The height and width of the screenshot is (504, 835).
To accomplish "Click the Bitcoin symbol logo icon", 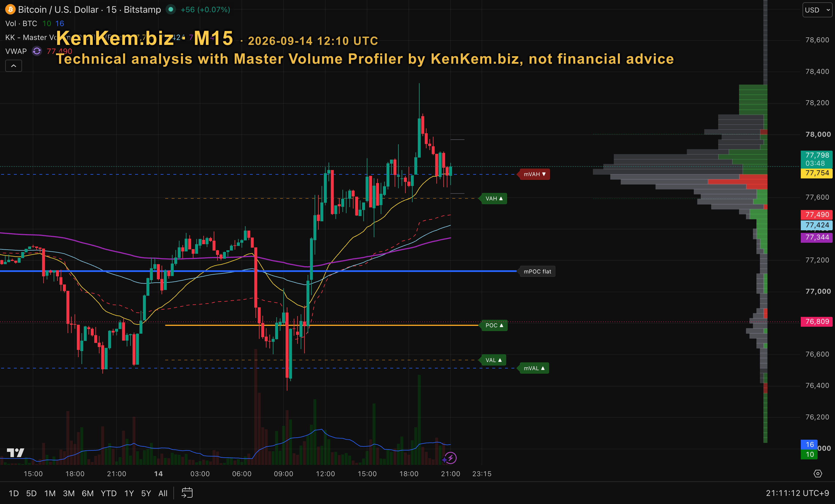I will pyautogui.click(x=10, y=10).
